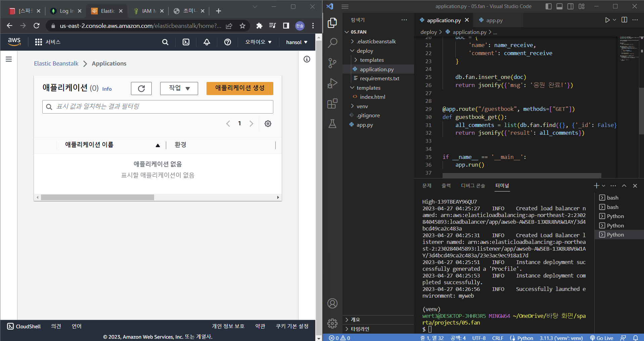Screen dimensions: 644x341
Task: Open Elastic Beanstalk side navigation menu
Action: tap(9, 59)
